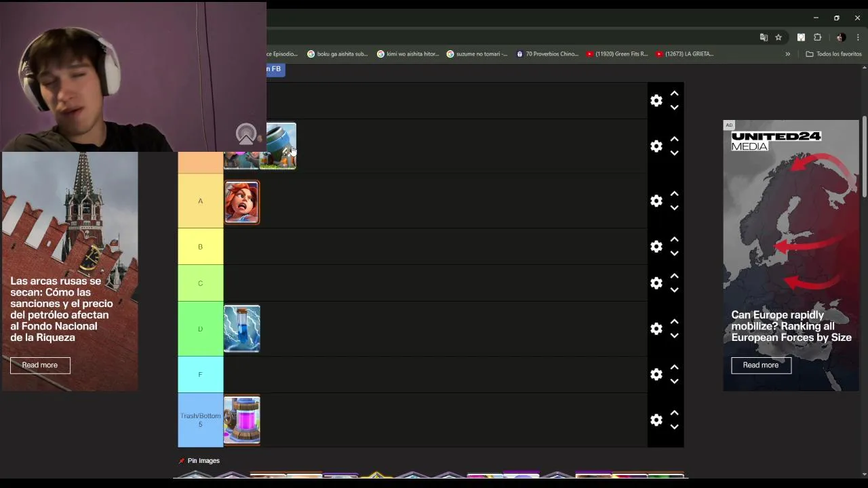Image resolution: width=868 pixels, height=488 pixels.
Task: Open settings gear for the topmost empty row
Action: tap(656, 101)
